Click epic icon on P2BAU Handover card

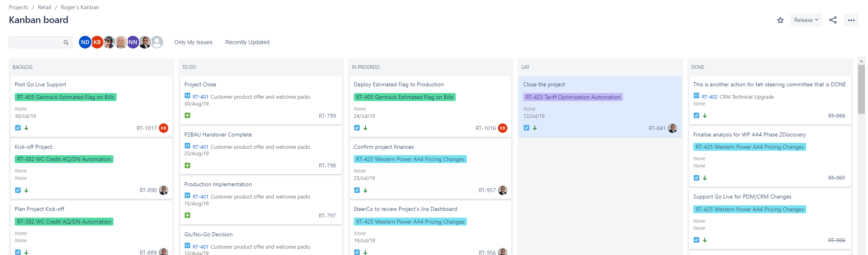[x=187, y=146]
